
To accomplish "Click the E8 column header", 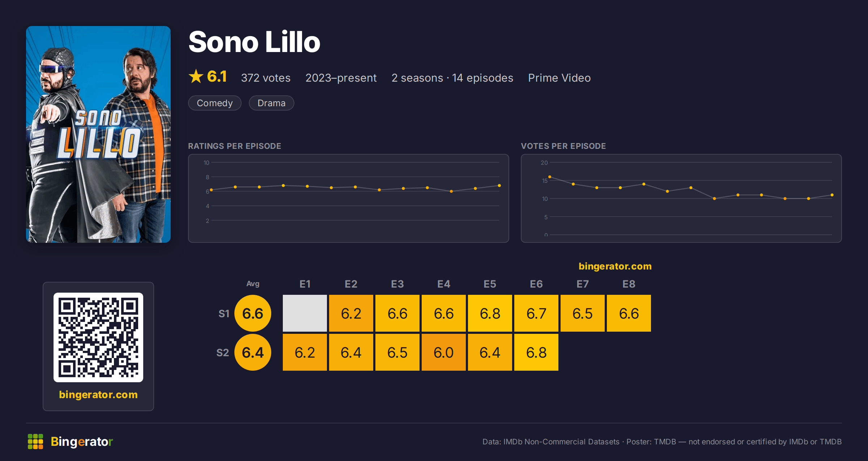I will pyautogui.click(x=629, y=284).
